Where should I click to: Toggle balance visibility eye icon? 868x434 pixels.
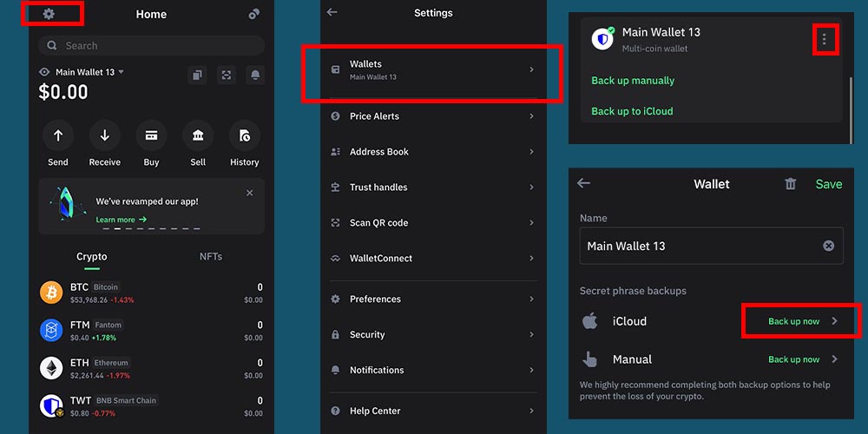pos(45,73)
